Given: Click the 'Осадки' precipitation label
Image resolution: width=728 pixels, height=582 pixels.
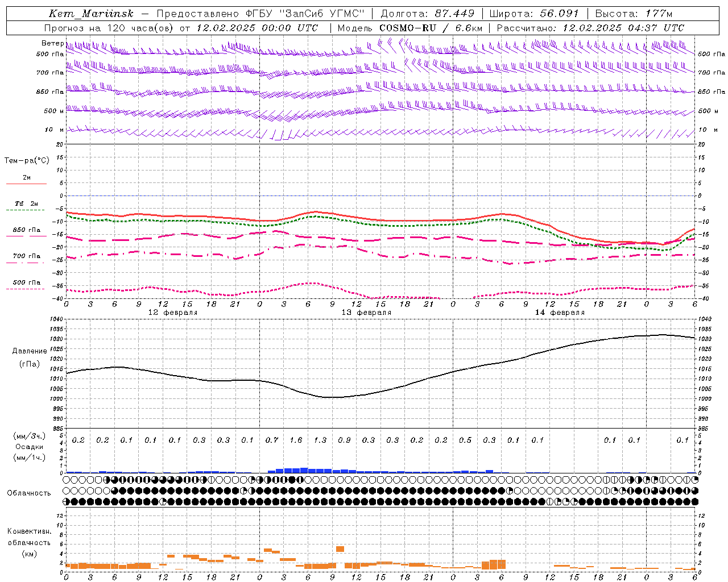Looking at the screenshot, I should coord(30,447).
